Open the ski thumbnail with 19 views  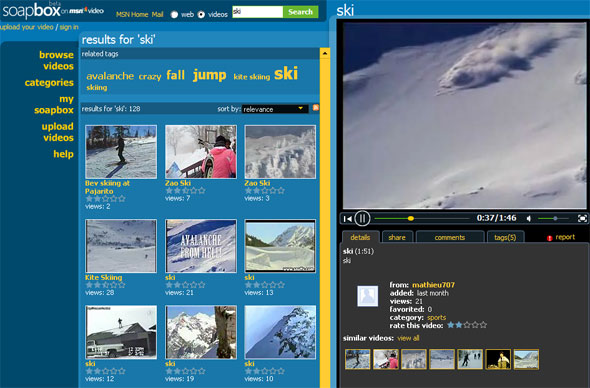(201, 332)
